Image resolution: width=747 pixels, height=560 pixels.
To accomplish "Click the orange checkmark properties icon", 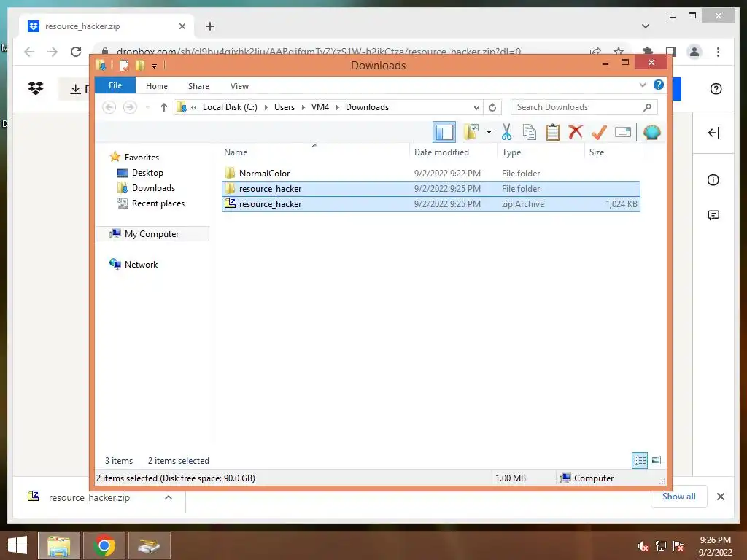I will point(599,132).
